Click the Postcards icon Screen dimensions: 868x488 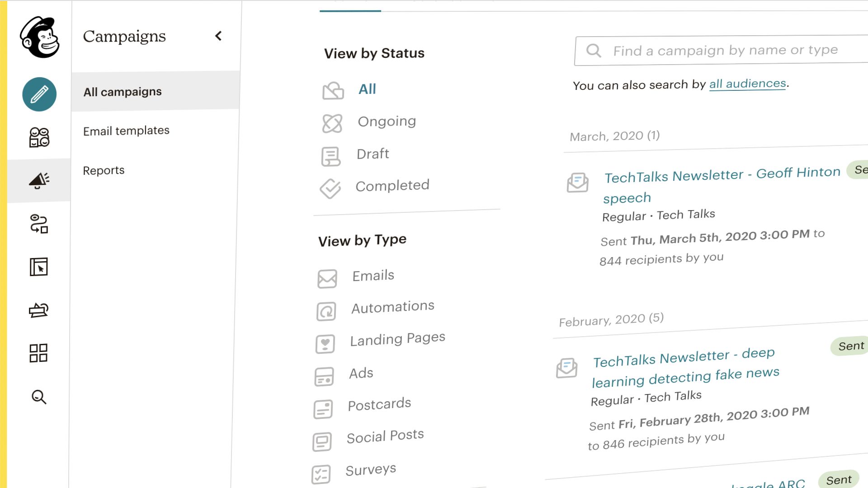[x=323, y=409]
